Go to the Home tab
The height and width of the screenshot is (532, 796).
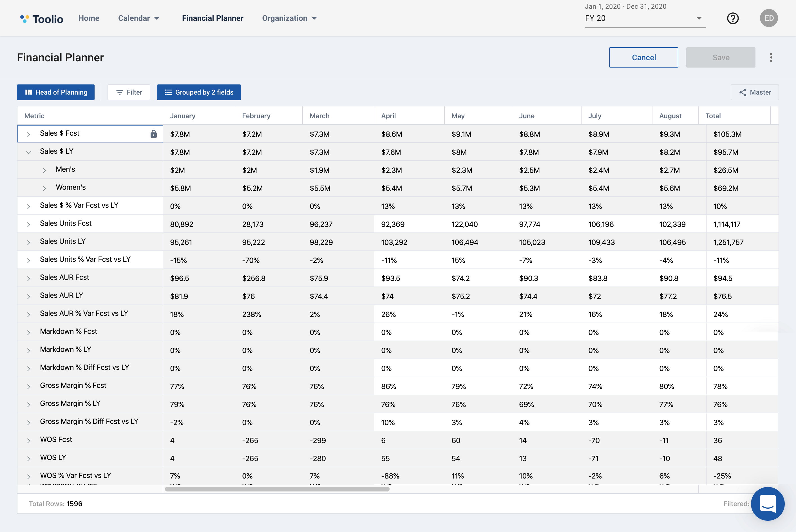coord(89,18)
